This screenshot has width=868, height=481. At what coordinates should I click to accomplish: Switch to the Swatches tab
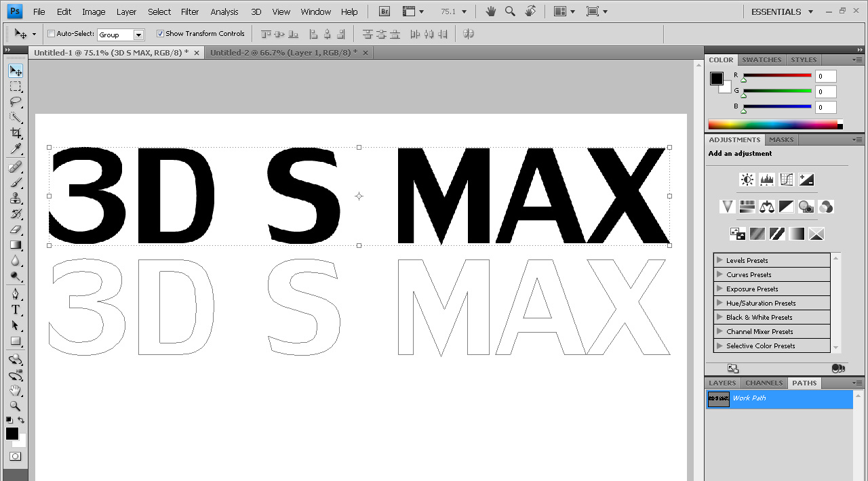[762, 60]
